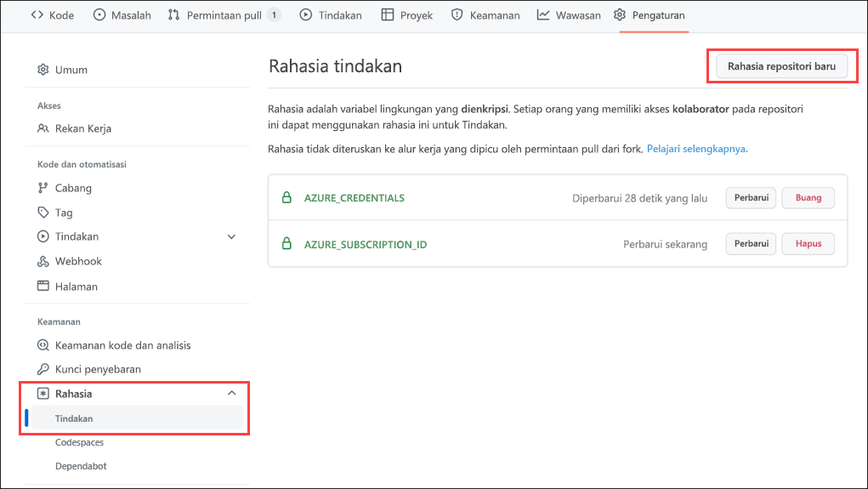Click the Wawasan graph icon
Image resolution: width=868 pixels, height=489 pixels.
543,15
